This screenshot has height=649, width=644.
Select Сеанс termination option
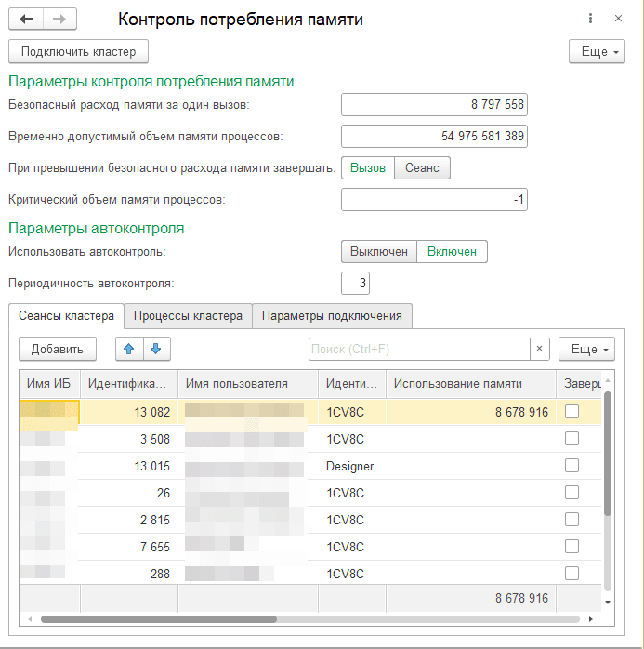pos(423,167)
